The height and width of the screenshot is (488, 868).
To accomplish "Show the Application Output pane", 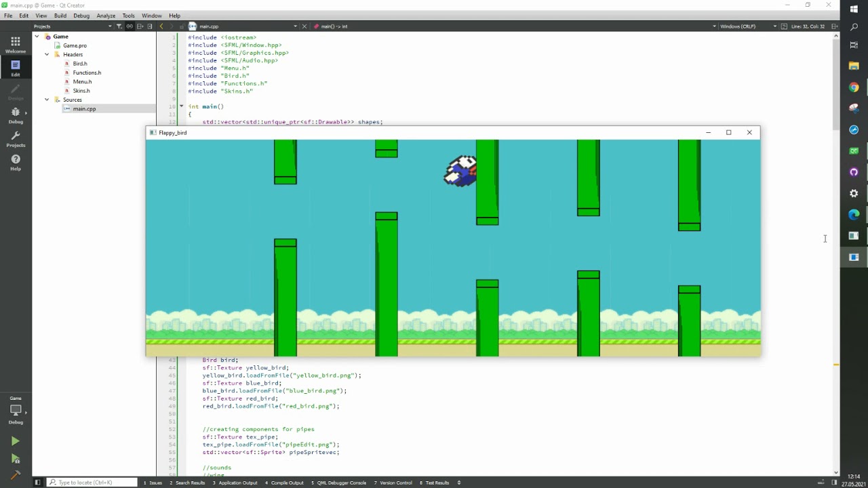I will (x=234, y=483).
